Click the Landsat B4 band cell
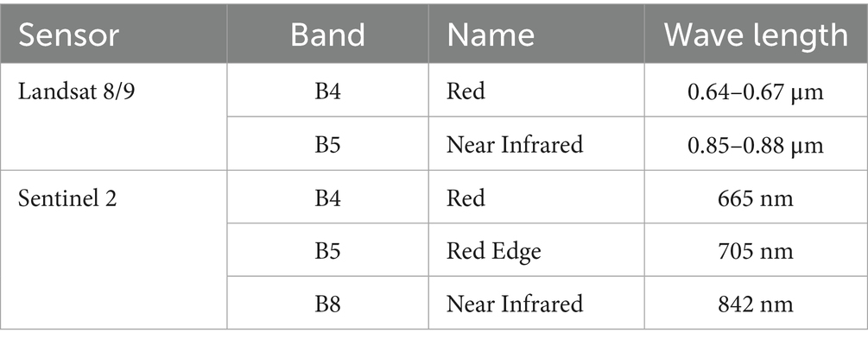 click(327, 90)
